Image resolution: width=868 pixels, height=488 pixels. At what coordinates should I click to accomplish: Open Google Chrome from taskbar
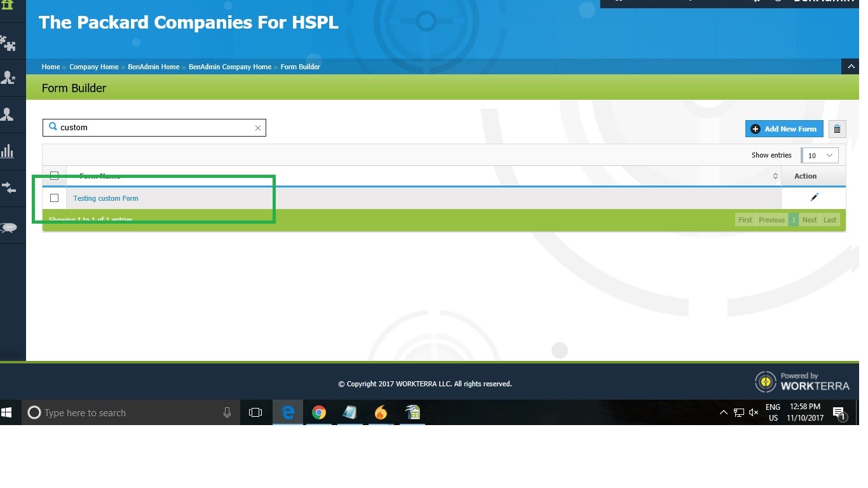[x=319, y=412]
